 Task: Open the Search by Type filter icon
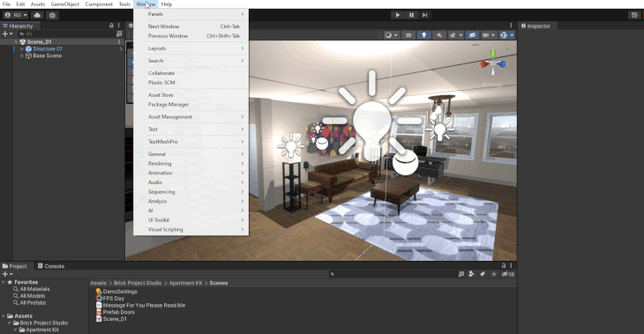[x=471, y=274]
